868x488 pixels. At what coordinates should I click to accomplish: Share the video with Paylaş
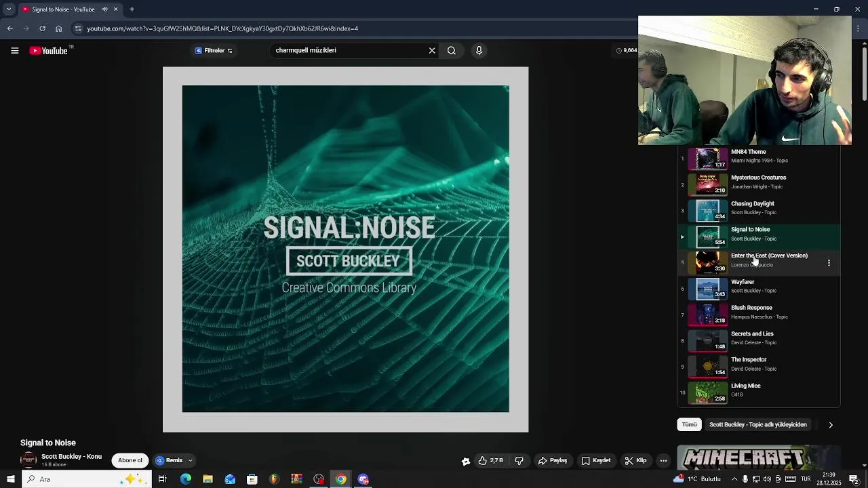553,461
